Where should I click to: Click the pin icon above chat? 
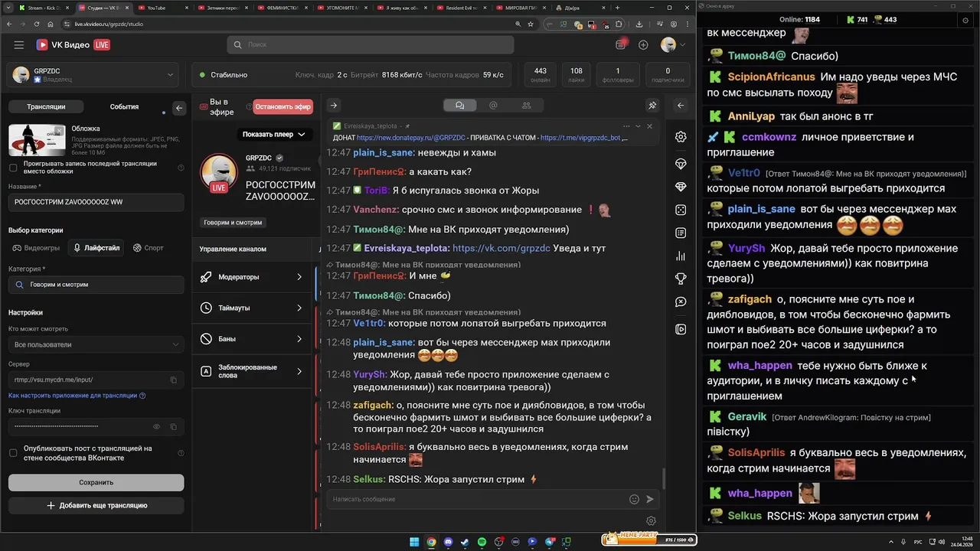point(652,106)
